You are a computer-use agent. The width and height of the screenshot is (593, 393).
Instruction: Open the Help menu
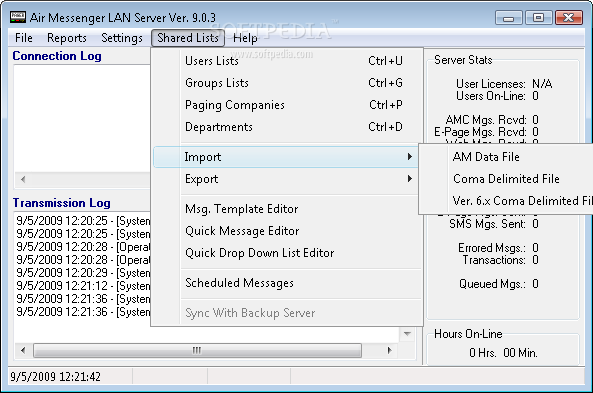[245, 38]
